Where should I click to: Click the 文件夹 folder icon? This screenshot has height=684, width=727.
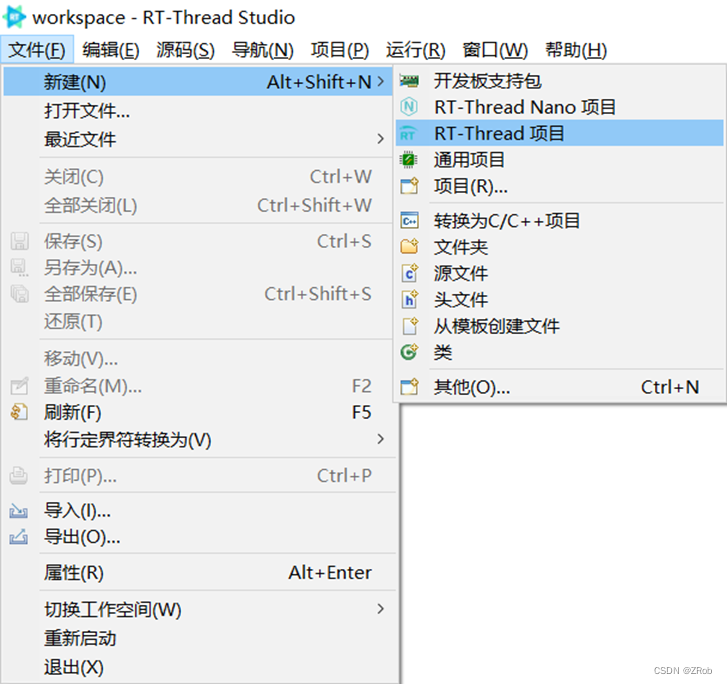pyautogui.click(x=409, y=247)
